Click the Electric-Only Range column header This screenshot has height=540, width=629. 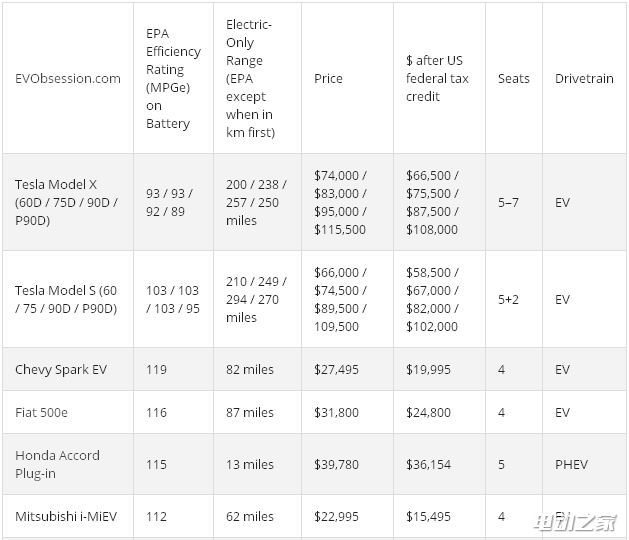point(250,78)
